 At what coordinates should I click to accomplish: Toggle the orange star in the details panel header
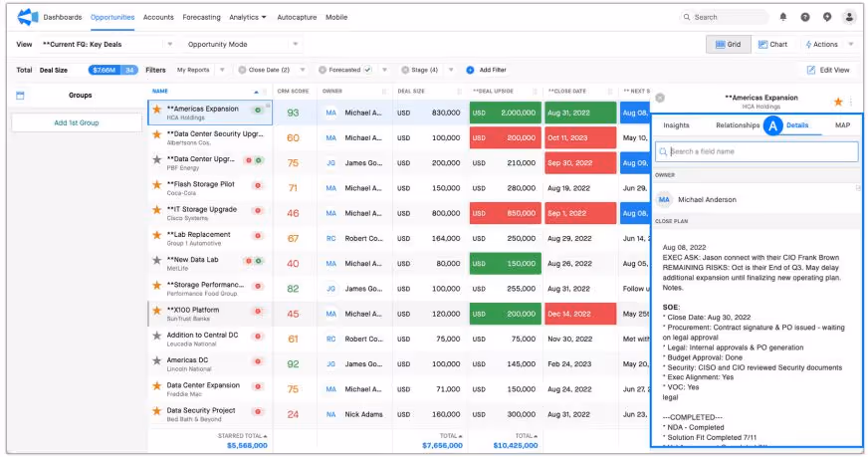838,102
